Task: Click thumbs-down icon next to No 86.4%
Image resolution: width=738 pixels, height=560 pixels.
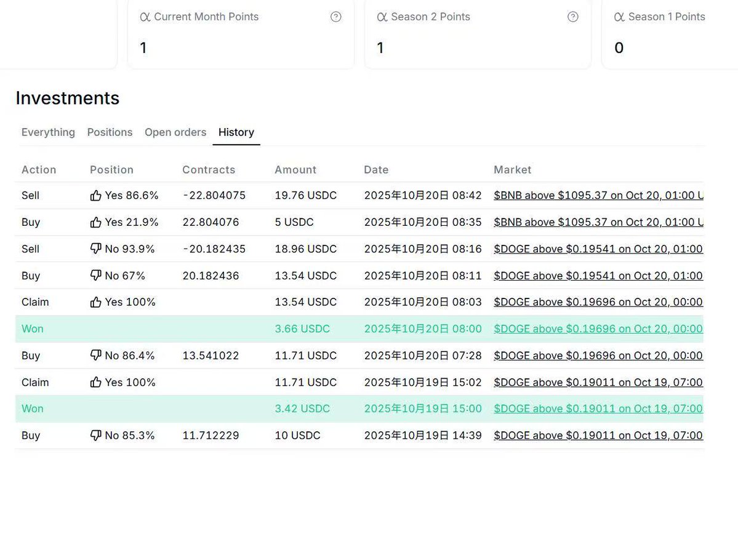Action: point(95,356)
